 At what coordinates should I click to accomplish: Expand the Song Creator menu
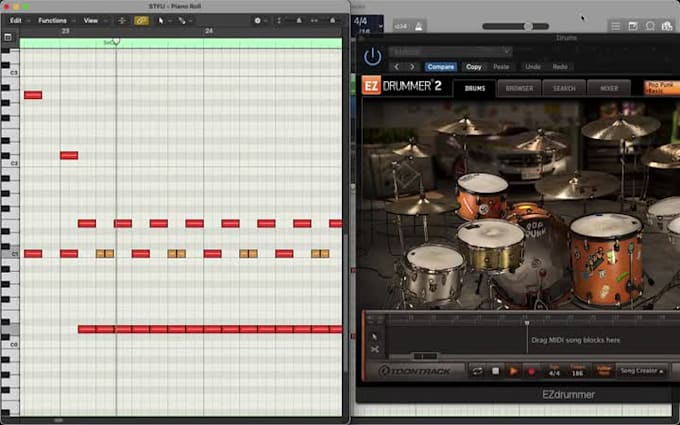coord(642,371)
